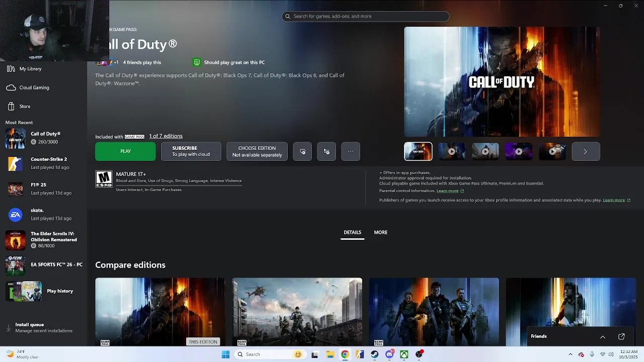
Task: Open Counter-Strike 2 taskbar icon
Action: coord(360,354)
